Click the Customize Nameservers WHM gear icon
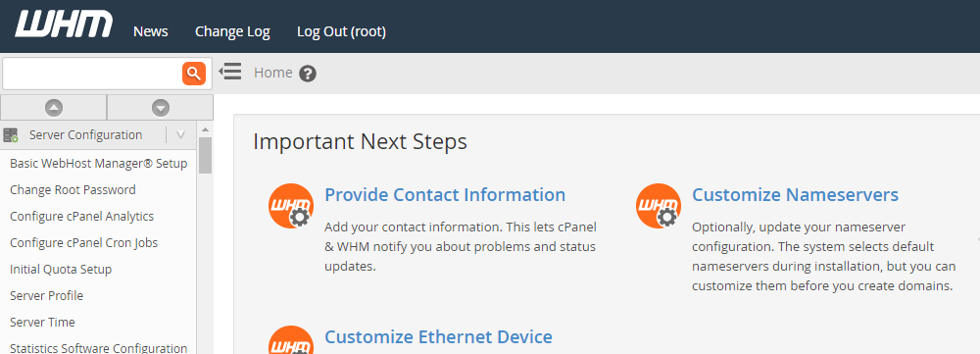 coord(659,206)
